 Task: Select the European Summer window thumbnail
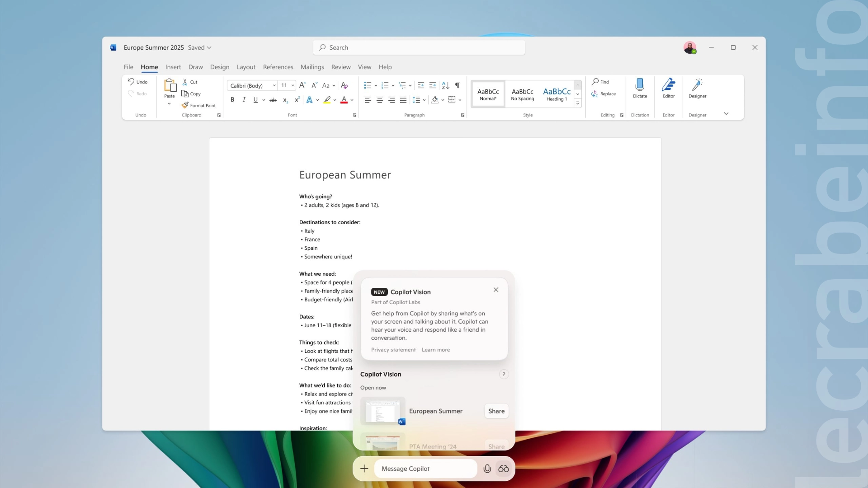tap(383, 411)
